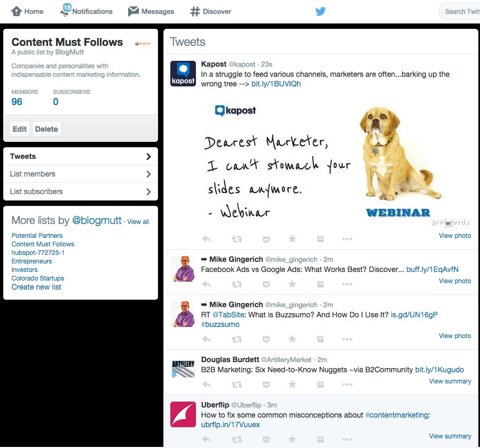
Task: Click the Twitter bird logo
Action: [320, 11]
